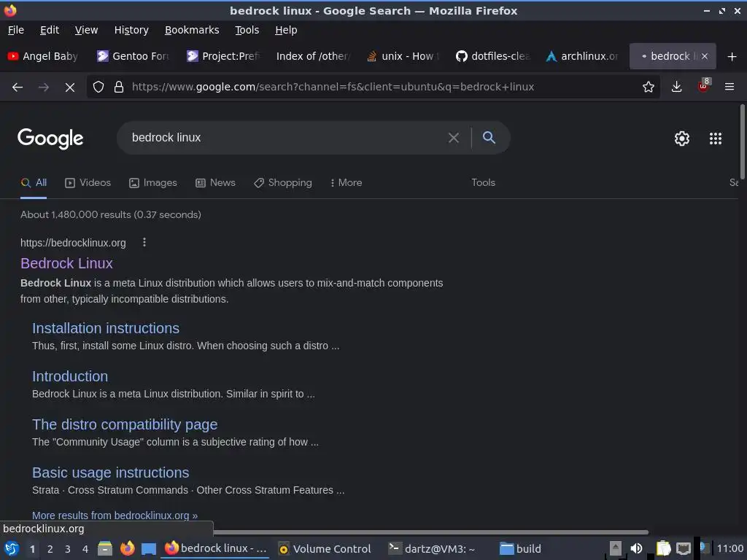Open dartz@VM3 terminal from taskbar
This screenshot has width=747, height=560.
point(432,549)
